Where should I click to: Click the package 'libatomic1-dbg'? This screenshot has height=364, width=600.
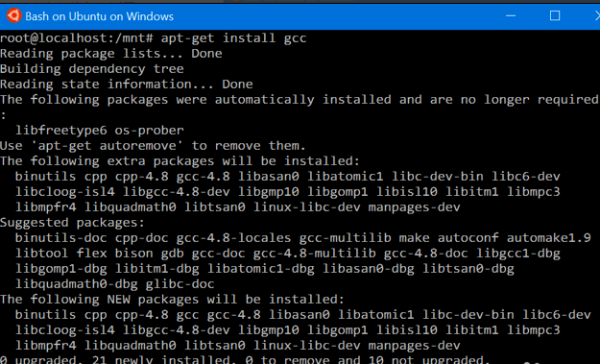click(261, 269)
